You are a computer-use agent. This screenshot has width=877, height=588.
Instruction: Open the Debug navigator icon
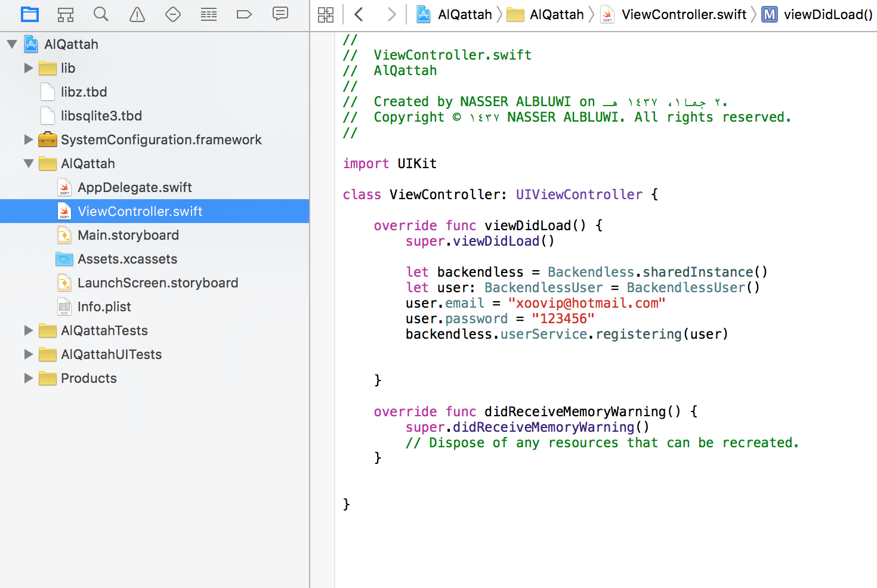coord(209,14)
